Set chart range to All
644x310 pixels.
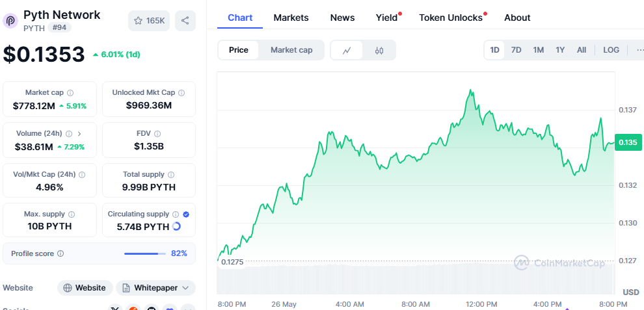[x=581, y=50]
